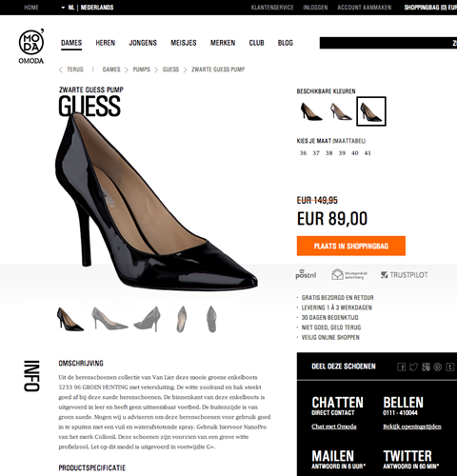Go home via the Omoda logo

click(x=31, y=47)
